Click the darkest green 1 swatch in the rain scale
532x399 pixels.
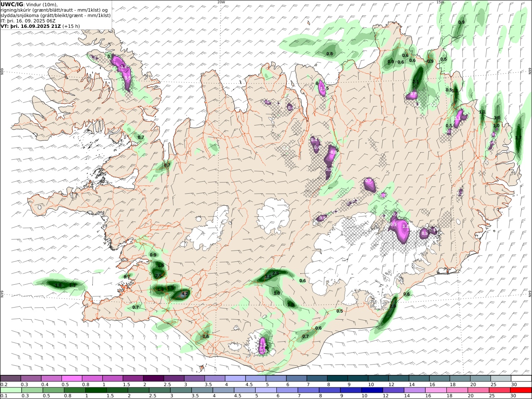(x=96, y=390)
